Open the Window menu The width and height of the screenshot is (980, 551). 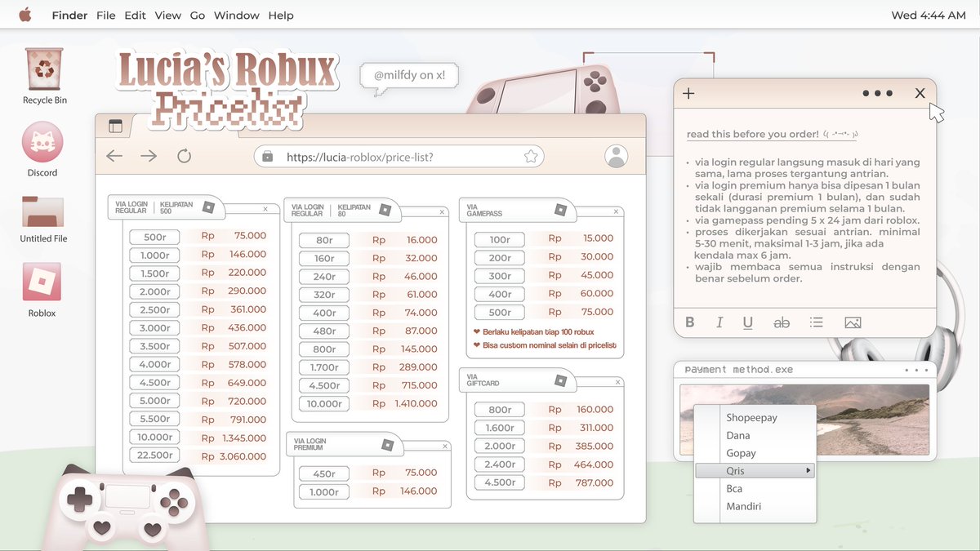(x=237, y=16)
